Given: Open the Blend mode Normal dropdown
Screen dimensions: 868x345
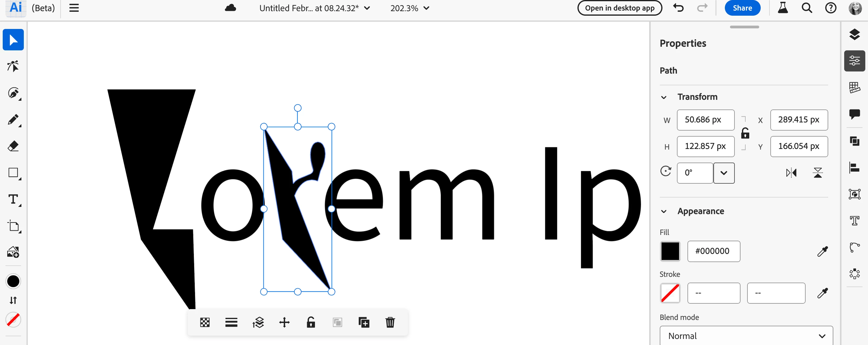Looking at the screenshot, I should pyautogui.click(x=746, y=336).
